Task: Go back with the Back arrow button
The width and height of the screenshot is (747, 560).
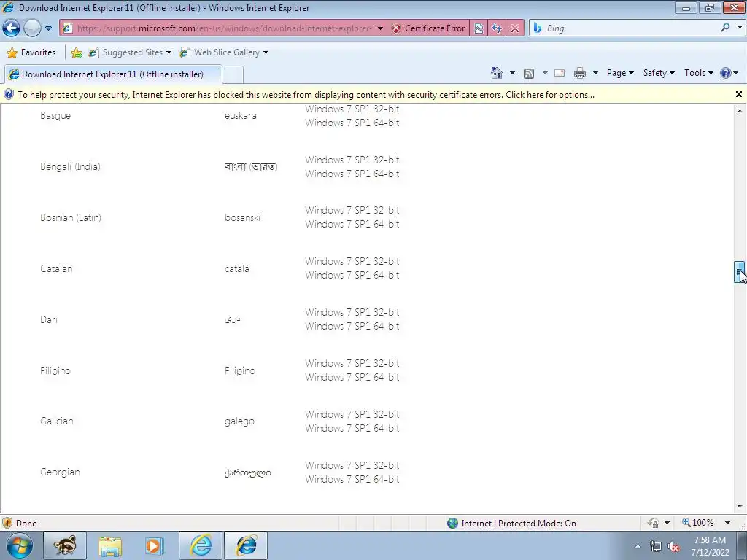Action: pos(11,28)
